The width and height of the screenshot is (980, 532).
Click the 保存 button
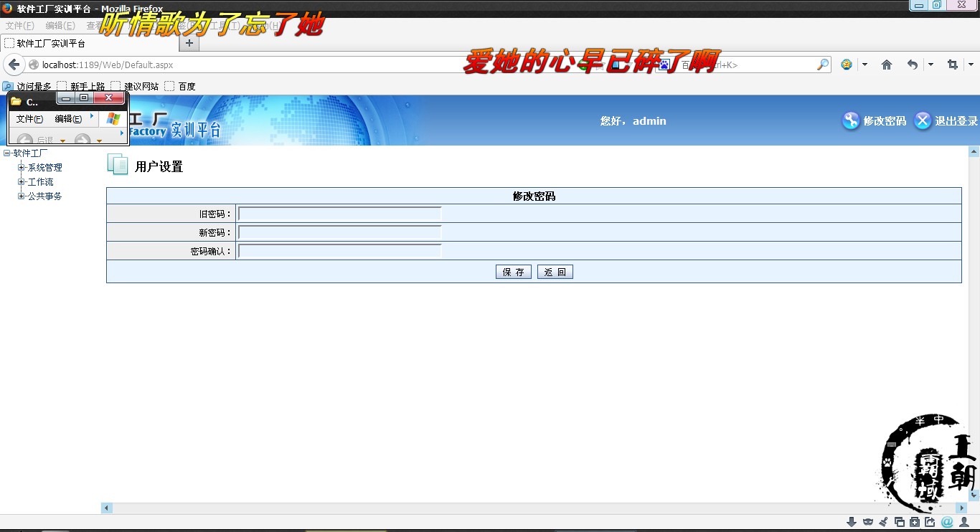[x=513, y=272]
